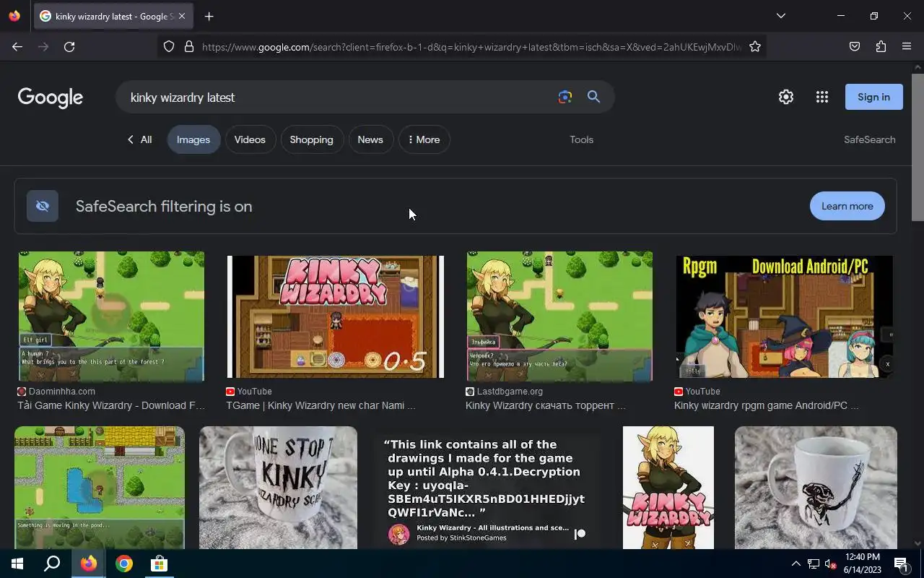
Task: Expand the list all tabs chevron
Action: click(x=780, y=16)
